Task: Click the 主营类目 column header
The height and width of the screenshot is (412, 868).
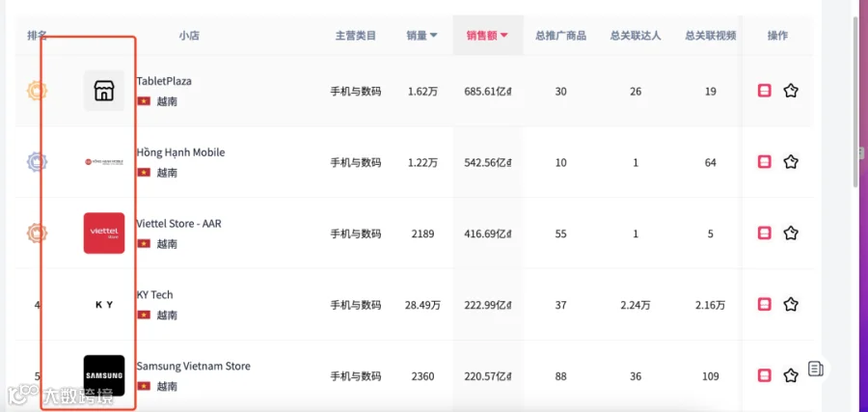Action: [355, 36]
